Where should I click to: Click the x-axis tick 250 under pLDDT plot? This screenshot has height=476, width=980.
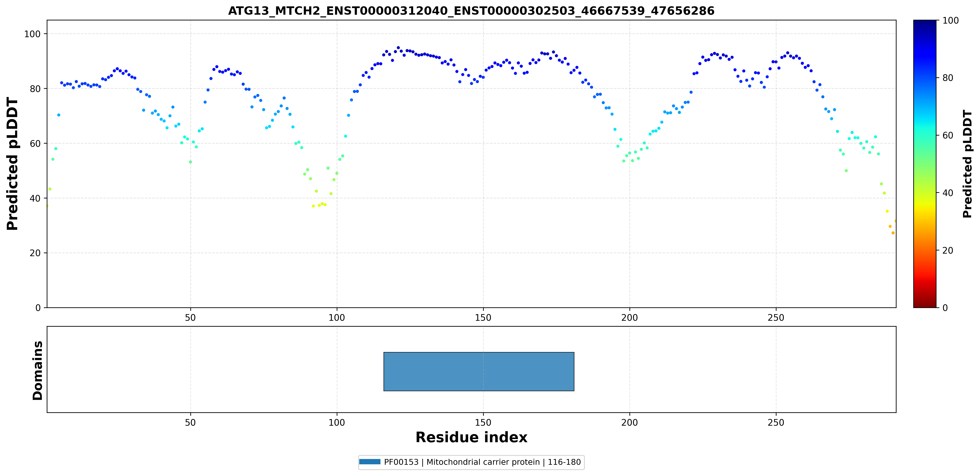click(x=776, y=318)
